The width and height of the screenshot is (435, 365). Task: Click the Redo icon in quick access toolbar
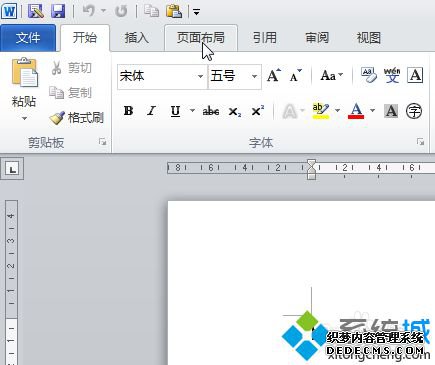[x=121, y=11]
